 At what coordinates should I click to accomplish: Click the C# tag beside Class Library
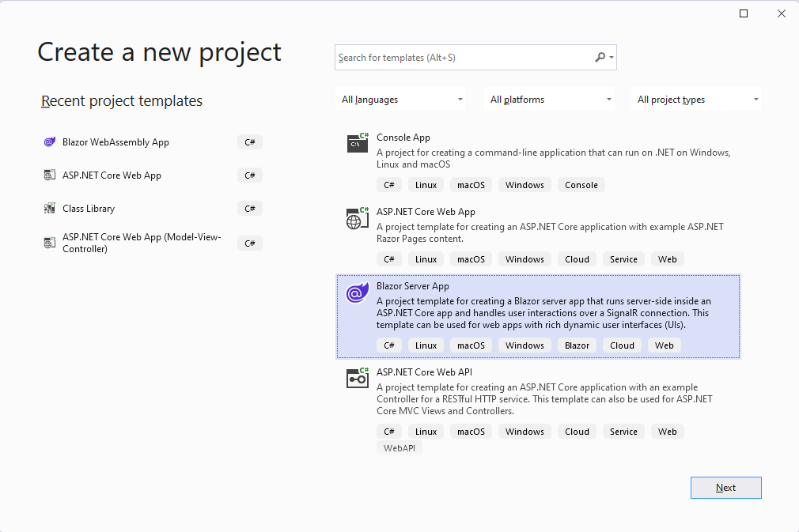coord(250,208)
